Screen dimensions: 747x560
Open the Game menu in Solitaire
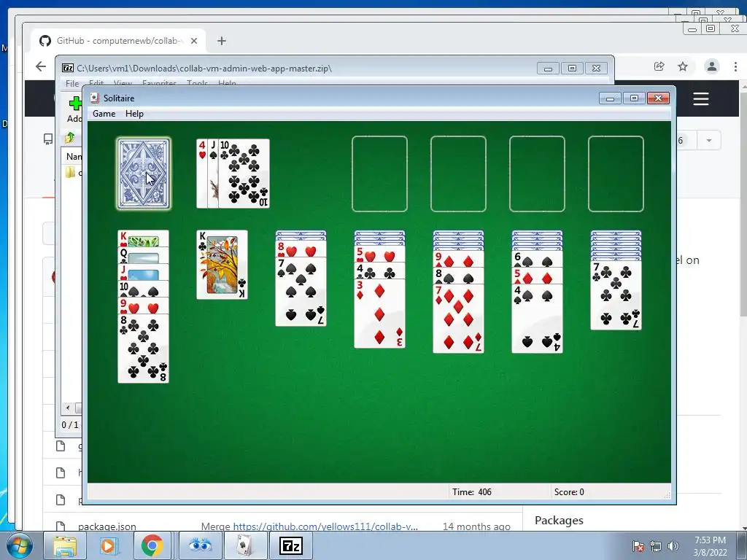coord(104,114)
